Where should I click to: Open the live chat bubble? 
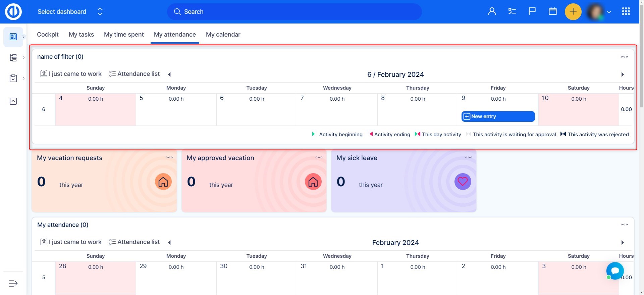pyautogui.click(x=615, y=271)
